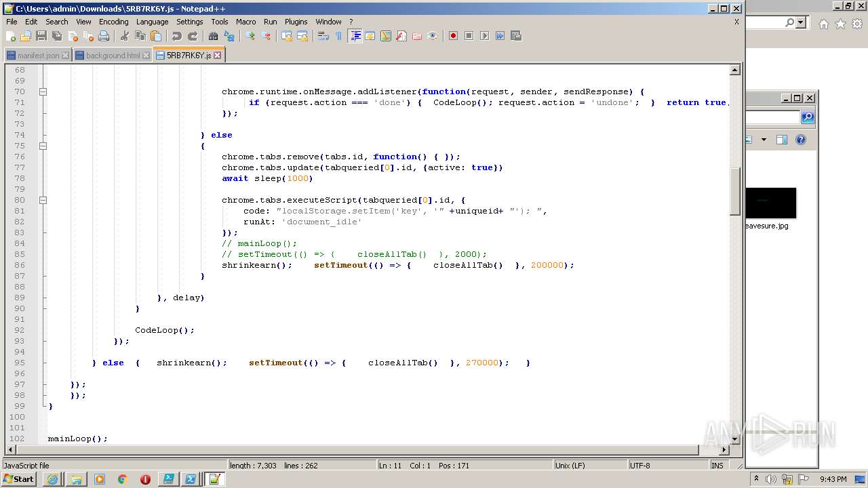Viewport: 868px width, 488px height.
Task: Open Internet Explorer from the taskbar
Action: pos(53,479)
